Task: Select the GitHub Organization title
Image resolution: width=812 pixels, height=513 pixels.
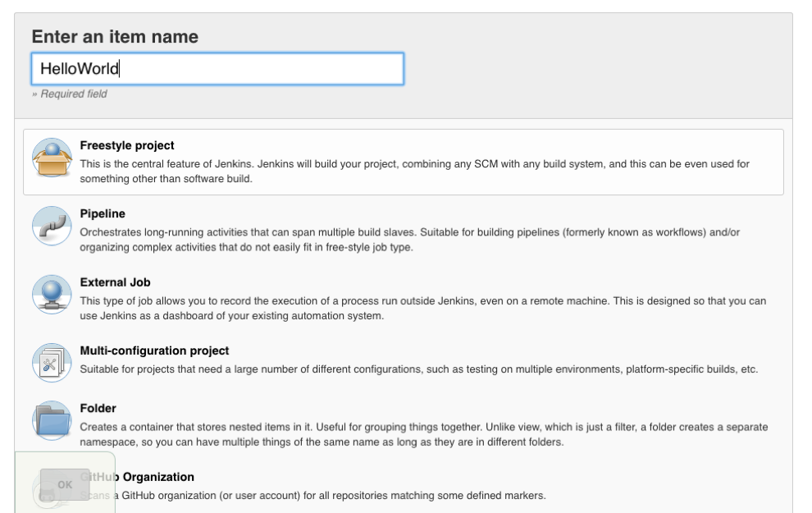Action: (x=137, y=477)
